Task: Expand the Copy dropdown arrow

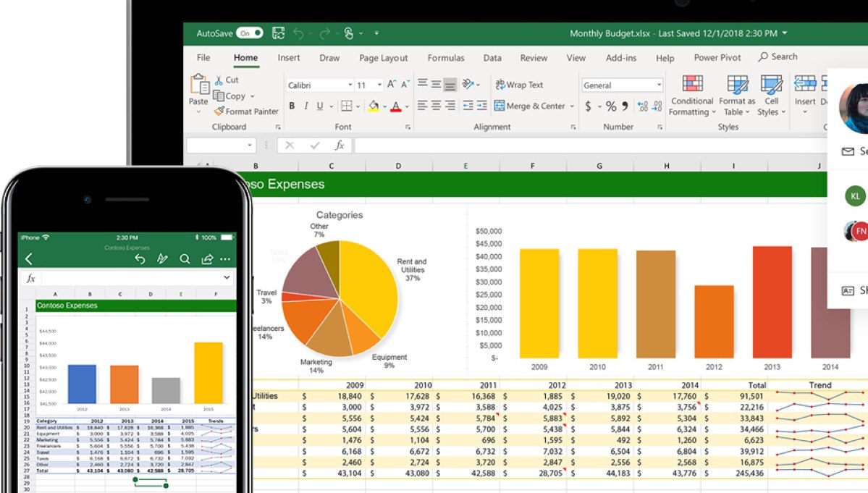Action: pyautogui.click(x=253, y=96)
